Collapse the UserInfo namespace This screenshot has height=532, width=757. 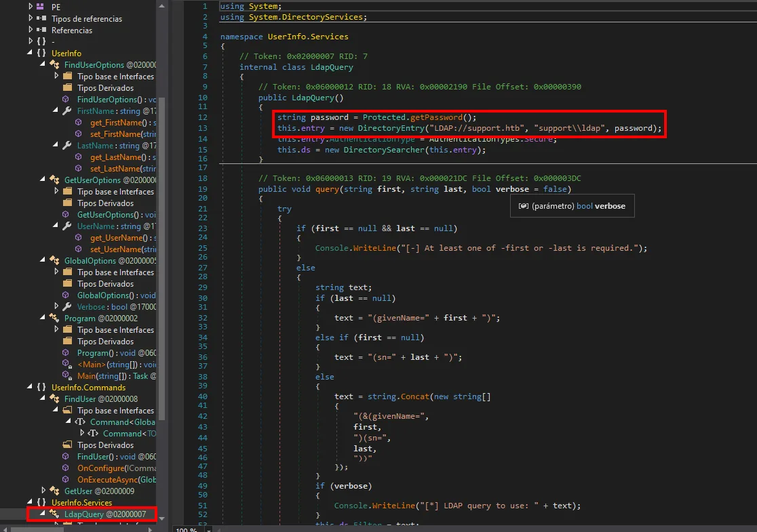point(30,53)
